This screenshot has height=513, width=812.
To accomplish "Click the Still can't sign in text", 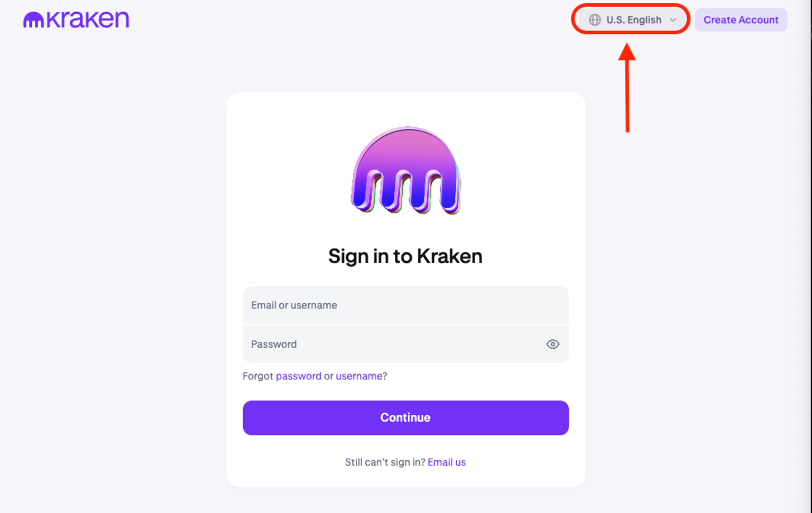I will coord(385,462).
